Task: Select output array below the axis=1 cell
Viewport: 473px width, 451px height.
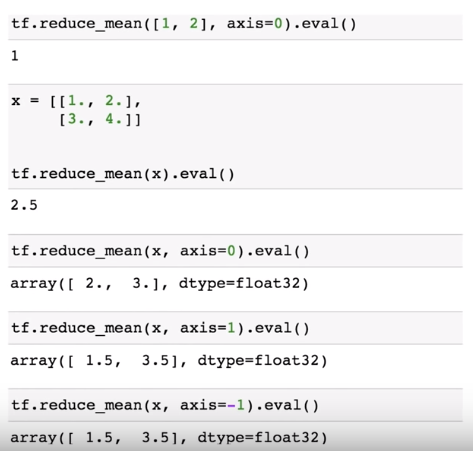Action: (169, 361)
